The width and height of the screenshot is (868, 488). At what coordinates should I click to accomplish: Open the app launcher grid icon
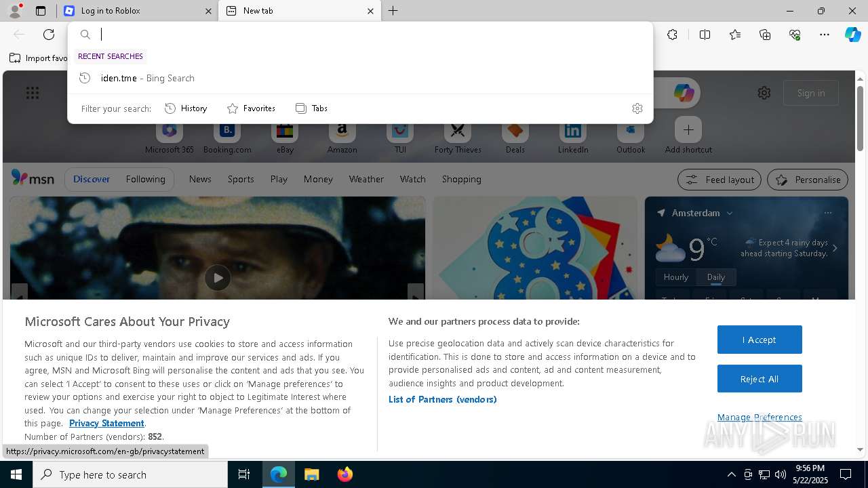click(33, 93)
